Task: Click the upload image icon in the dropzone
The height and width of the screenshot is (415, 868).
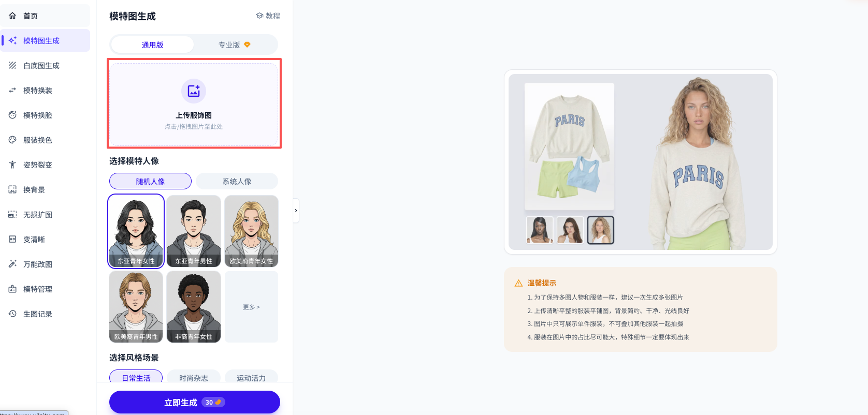Action: point(194,91)
